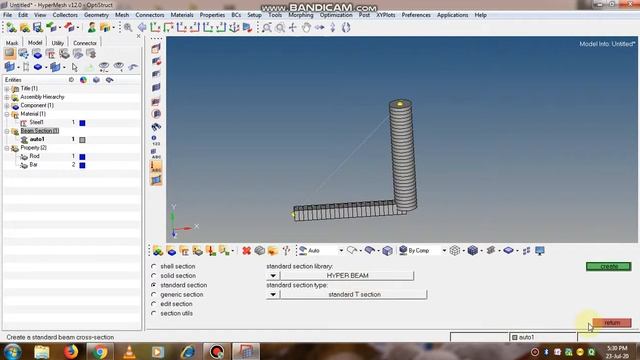
Task: Click the monitor screen icon in lower toolbar
Action: coord(540,250)
